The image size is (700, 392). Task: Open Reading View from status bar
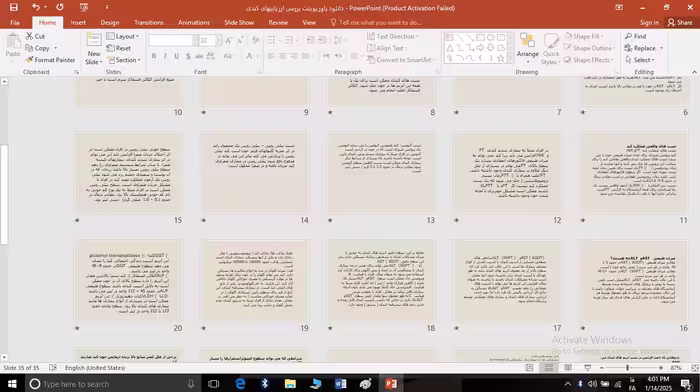pos(568,368)
